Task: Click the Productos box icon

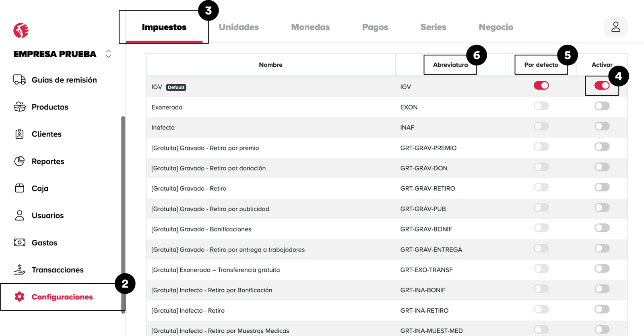Action: 19,107
